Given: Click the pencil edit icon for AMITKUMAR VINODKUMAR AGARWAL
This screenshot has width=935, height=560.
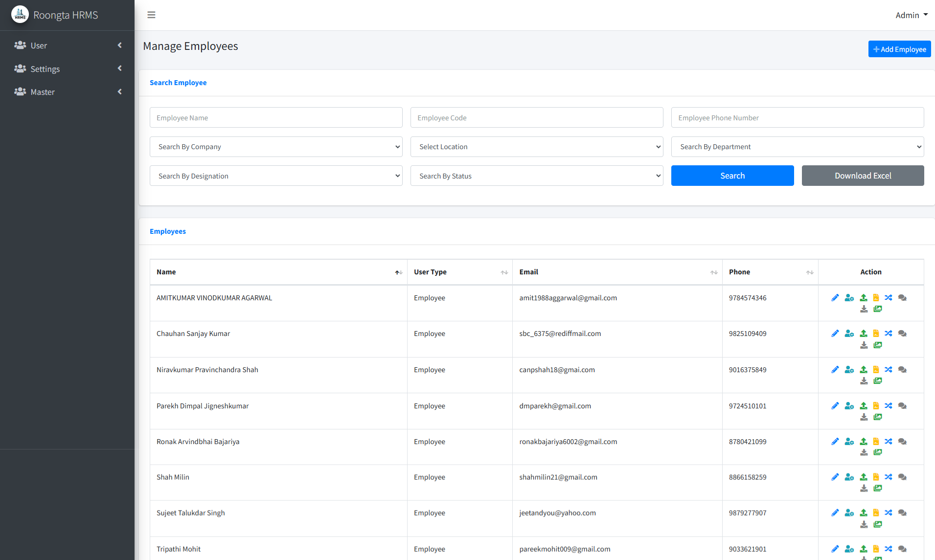Looking at the screenshot, I should (x=835, y=298).
